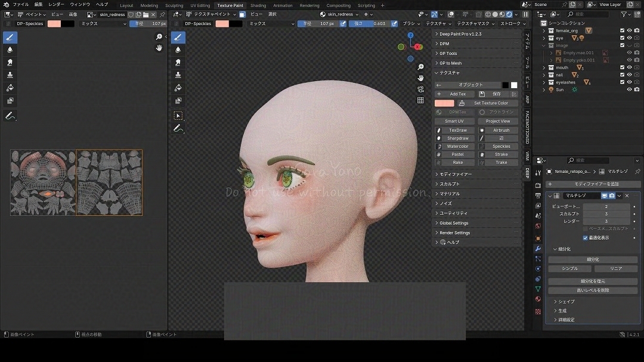Image resolution: width=644 pixels, height=362 pixels.
Task: Switch to the UV Editing workspace tab
Action: click(x=200, y=5)
